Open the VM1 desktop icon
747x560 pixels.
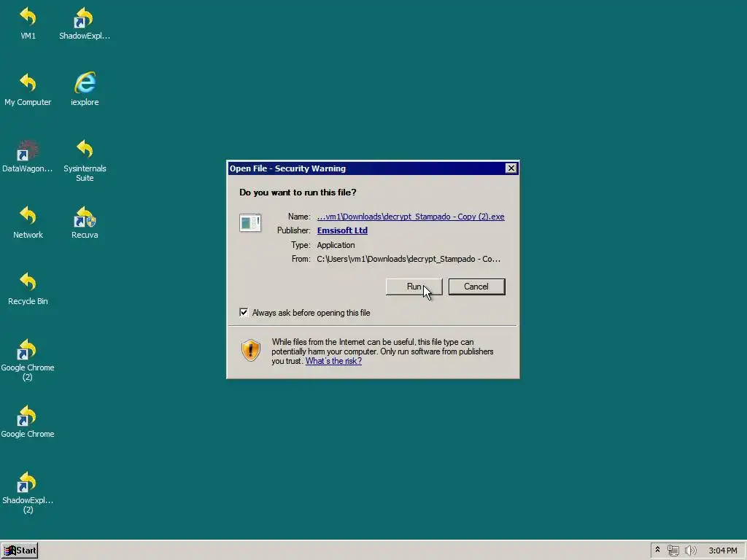tap(28, 23)
